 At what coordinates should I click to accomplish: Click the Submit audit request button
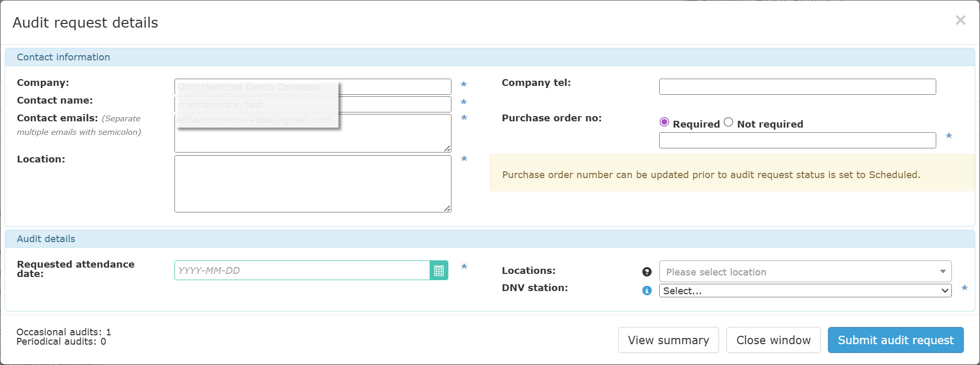point(895,340)
